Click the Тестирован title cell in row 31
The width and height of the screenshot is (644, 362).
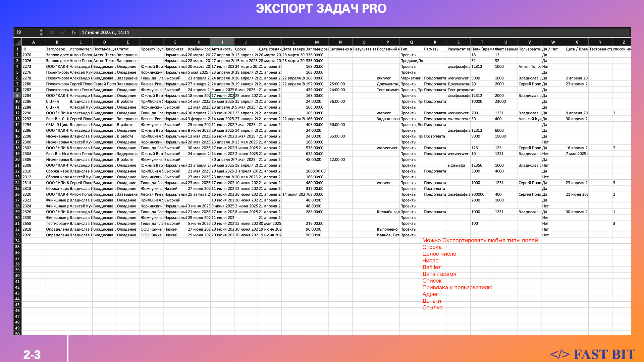coord(57,223)
